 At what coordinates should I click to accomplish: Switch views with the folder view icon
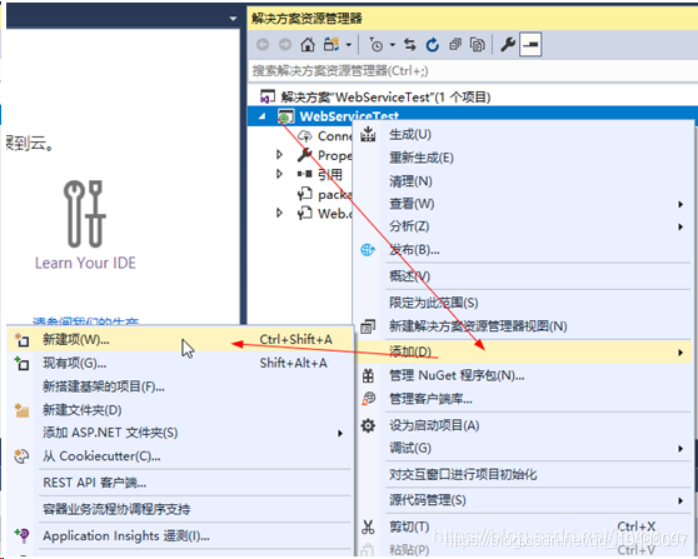pyautogui.click(x=331, y=45)
